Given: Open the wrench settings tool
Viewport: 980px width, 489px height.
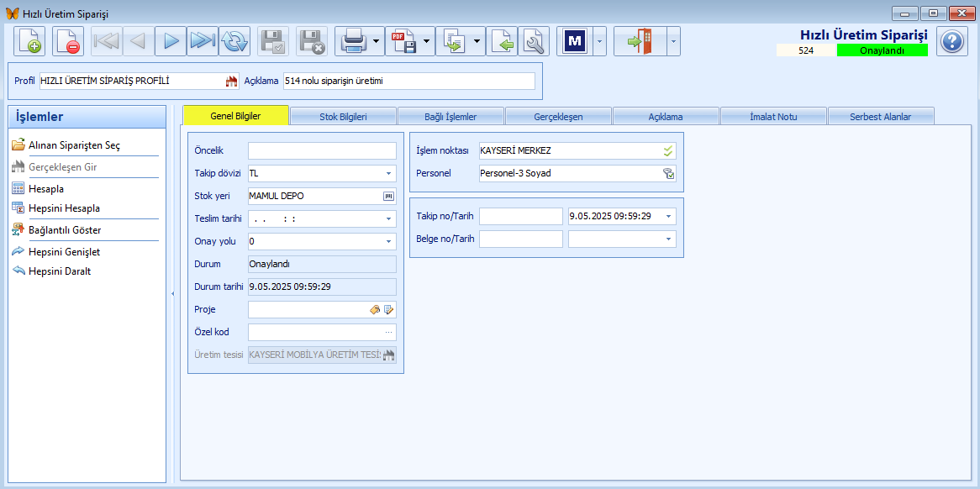Looking at the screenshot, I should [x=533, y=41].
